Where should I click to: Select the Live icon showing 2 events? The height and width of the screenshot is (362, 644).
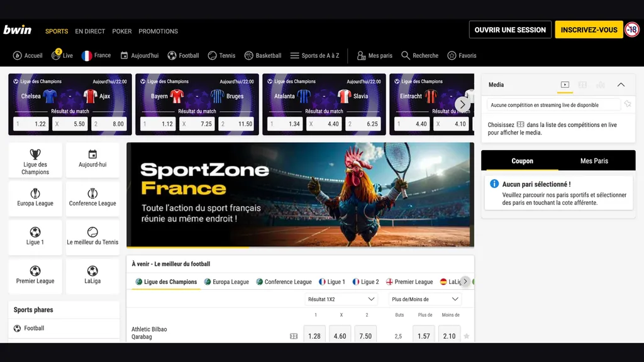(x=57, y=55)
